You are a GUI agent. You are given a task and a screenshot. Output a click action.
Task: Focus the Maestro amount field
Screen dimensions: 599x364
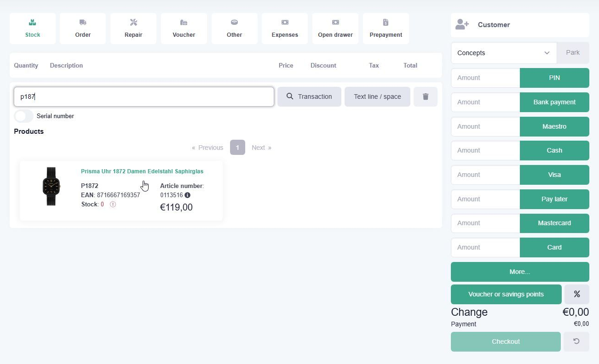click(485, 126)
